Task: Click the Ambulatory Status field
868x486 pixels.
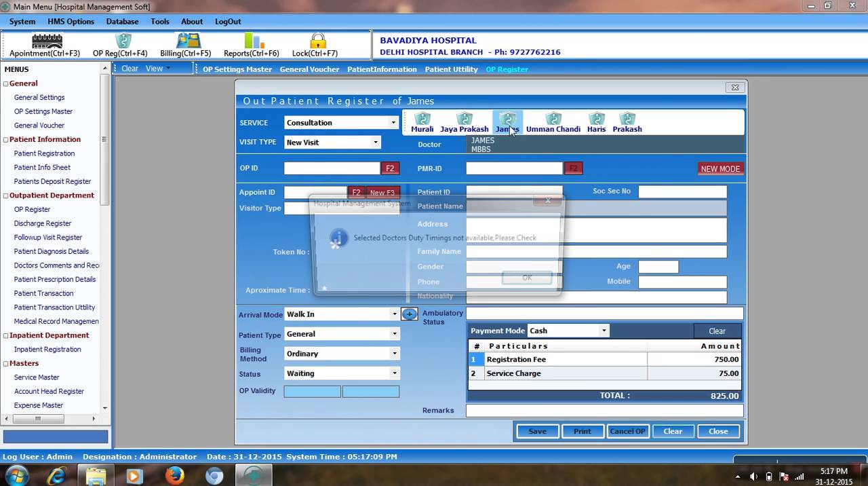Action: [x=604, y=314]
